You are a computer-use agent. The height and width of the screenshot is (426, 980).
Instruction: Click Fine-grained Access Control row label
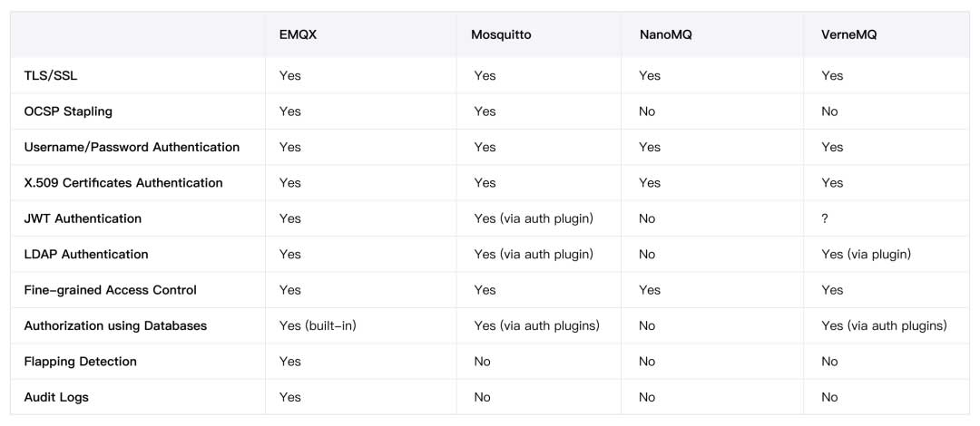[x=111, y=290]
